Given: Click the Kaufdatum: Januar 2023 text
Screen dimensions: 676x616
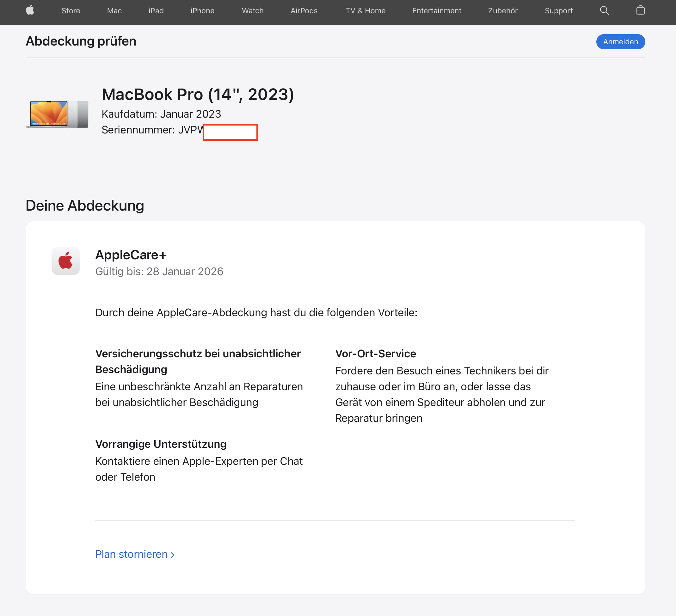Looking at the screenshot, I should coord(161,114).
